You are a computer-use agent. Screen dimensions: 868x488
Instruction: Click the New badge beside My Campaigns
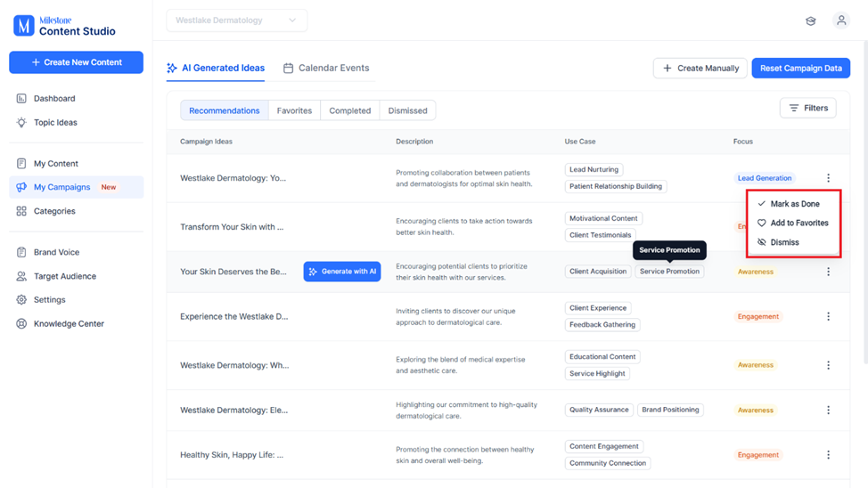(x=109, y=187)
